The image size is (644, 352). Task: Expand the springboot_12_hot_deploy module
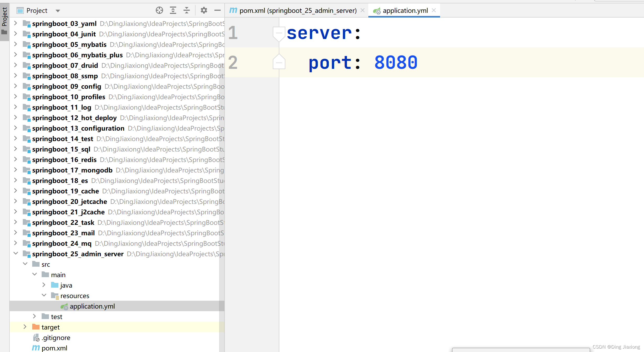(x=15, y=117)
